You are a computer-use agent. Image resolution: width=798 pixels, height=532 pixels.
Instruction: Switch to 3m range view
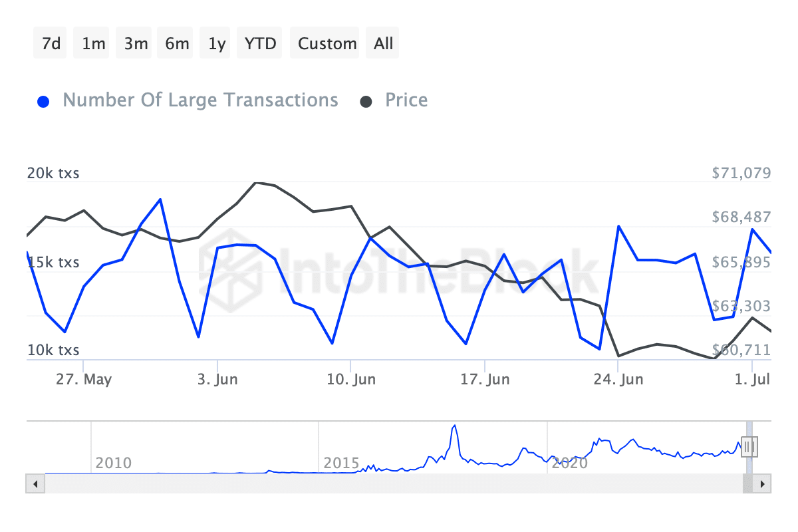pos(136,44)
